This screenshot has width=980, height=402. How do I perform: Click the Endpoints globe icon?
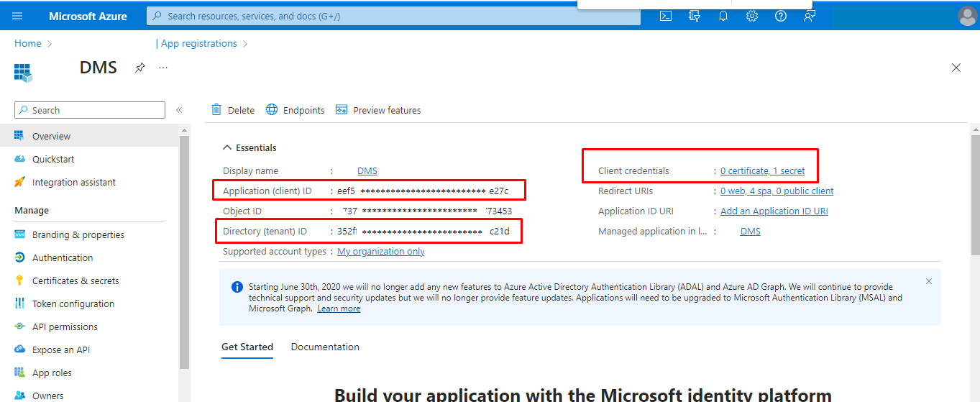pos(272,109)
